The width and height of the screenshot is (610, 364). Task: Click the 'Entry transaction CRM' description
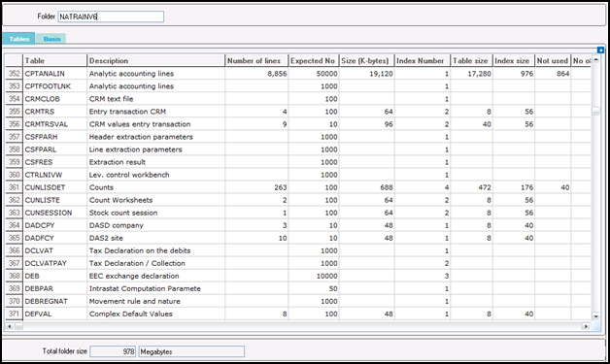(x=127, y=112)
